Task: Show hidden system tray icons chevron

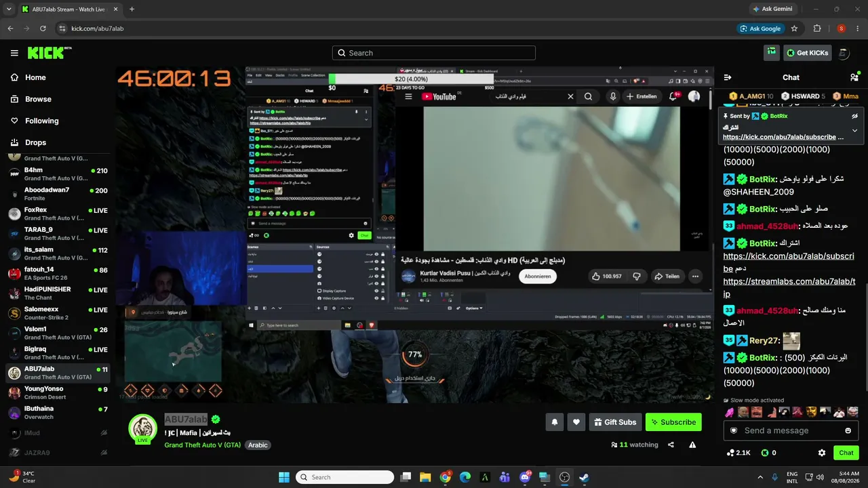Action: click(759, 477)
